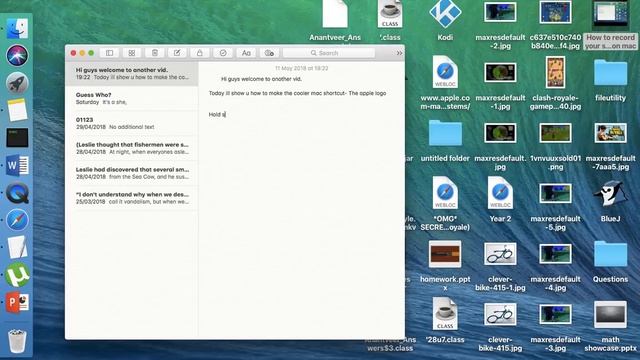The image size is (640, 360).
Task: Lock the note with the padlock icon
Action: (x=200, y=53)
